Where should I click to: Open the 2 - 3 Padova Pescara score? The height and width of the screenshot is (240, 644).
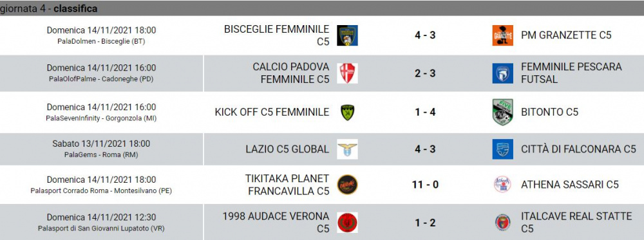point(425,73)
